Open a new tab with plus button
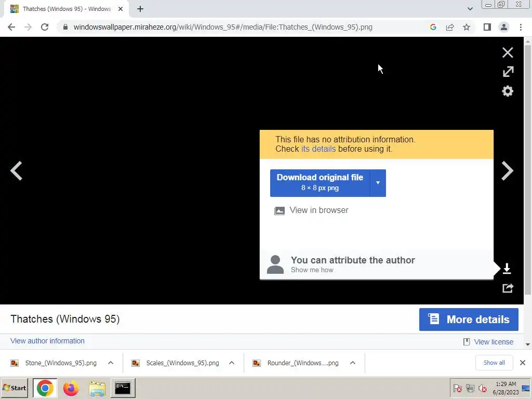Screen dimensions: 532x399 pyautogui.click(x=140, y=9)
